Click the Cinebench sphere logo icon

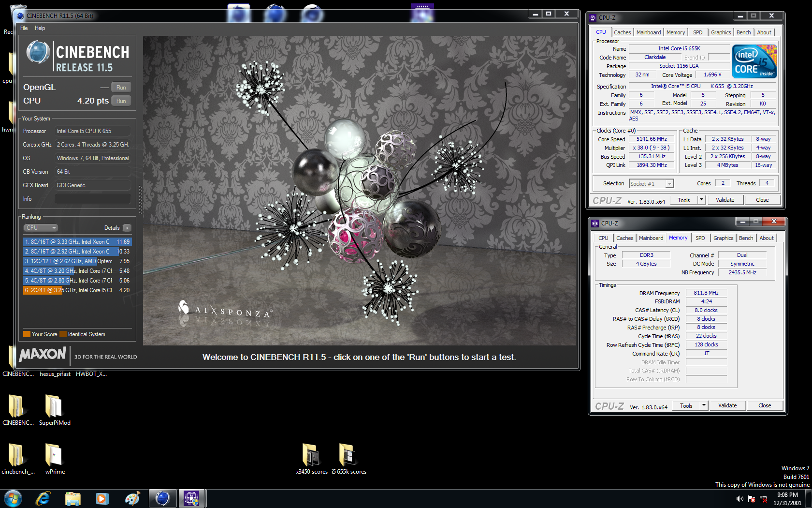click(x=38, y=52)
